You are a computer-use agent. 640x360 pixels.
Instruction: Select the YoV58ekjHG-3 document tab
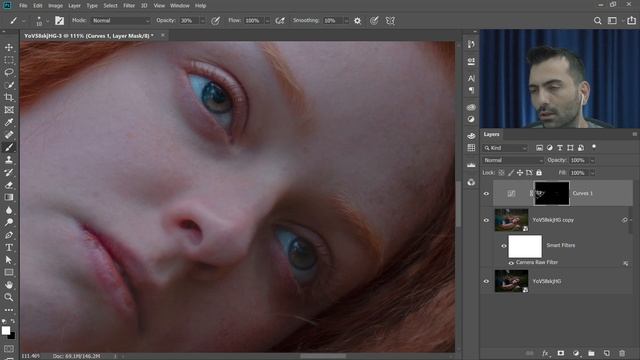coord(89,36)
